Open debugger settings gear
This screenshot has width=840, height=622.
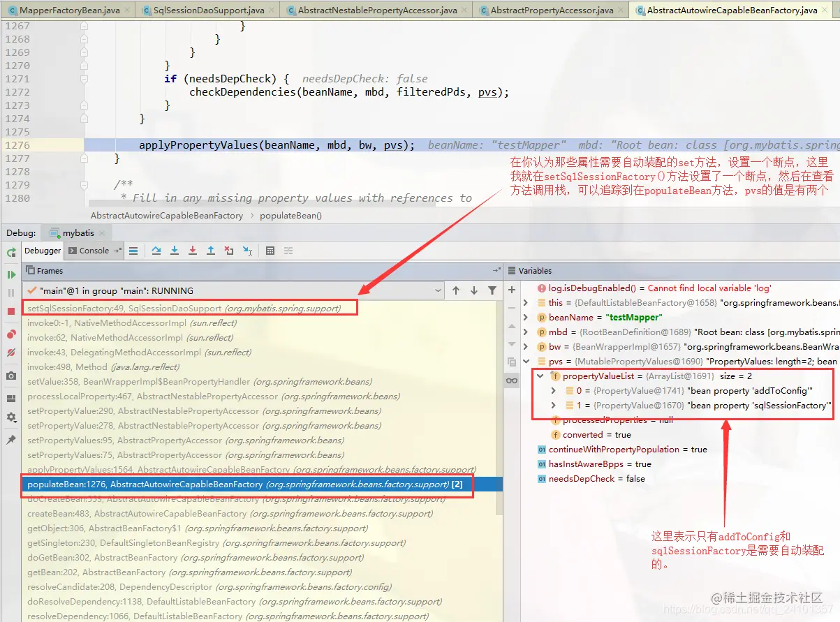tap(11, 417)
